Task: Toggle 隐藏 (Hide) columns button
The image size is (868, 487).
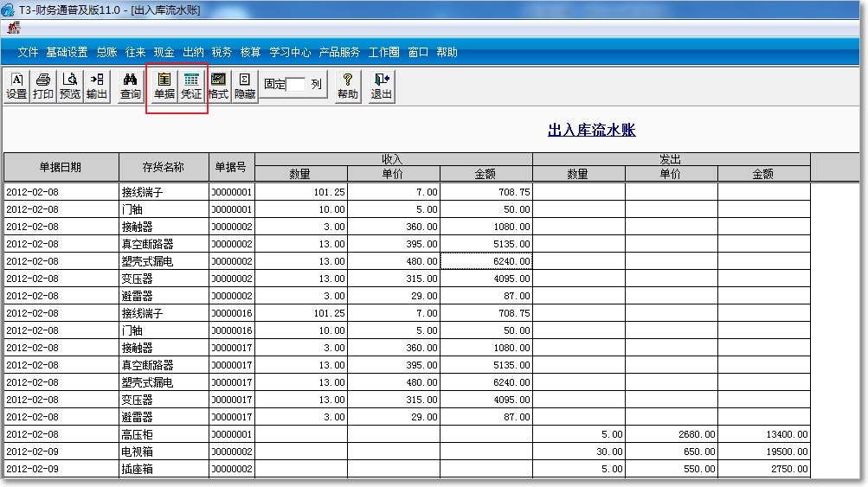Action: pos(245,86)
